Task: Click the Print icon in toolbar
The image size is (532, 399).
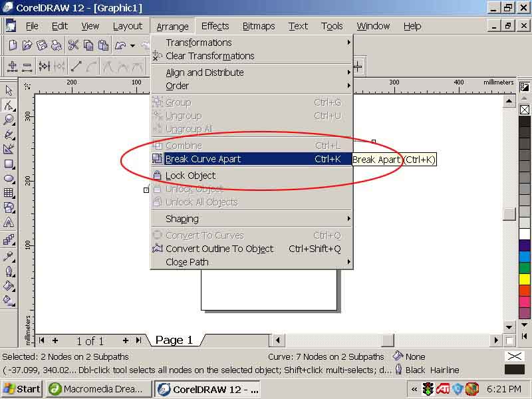Action: tap(56, 45)
